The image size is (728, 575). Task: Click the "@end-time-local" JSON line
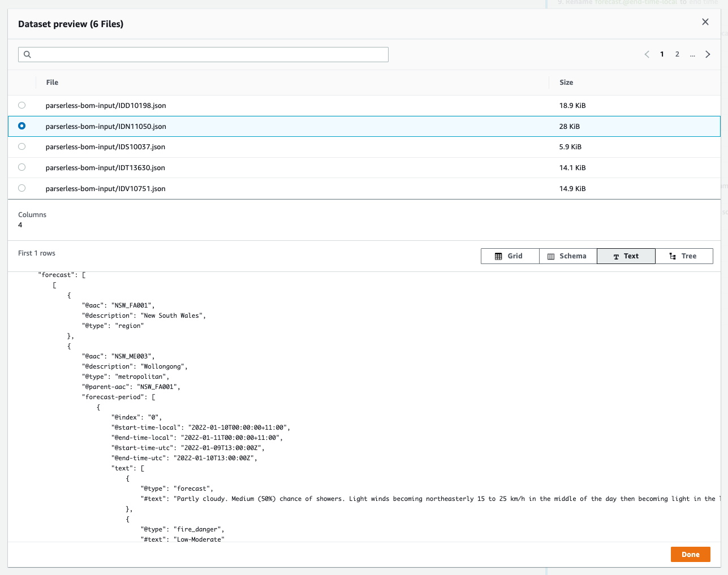197,438
